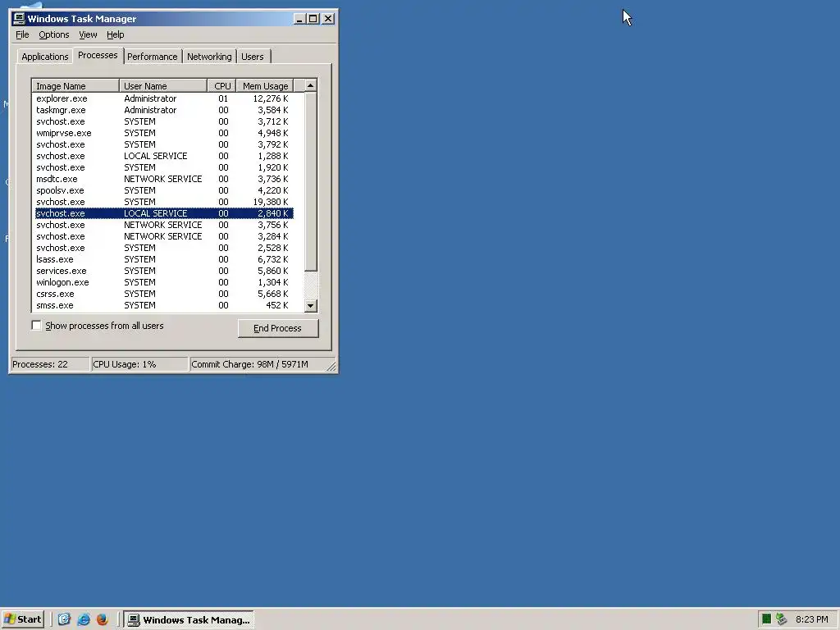This screenshot has height=630, width=840.
Task: Select the csrss.exe process
Action: coord(164,294)
